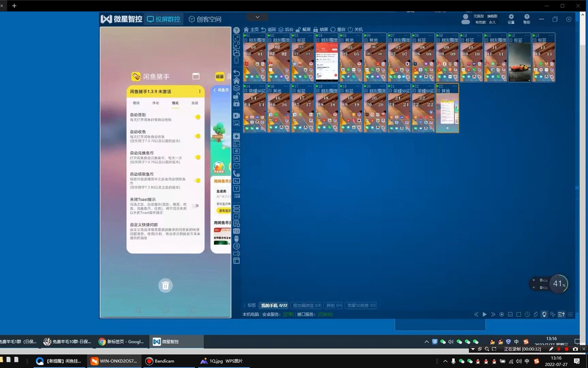The height and width of the screenshot is (368, 588).
Task: Open the 净化 tab in 闲鱼猪手
Action: 156,103
